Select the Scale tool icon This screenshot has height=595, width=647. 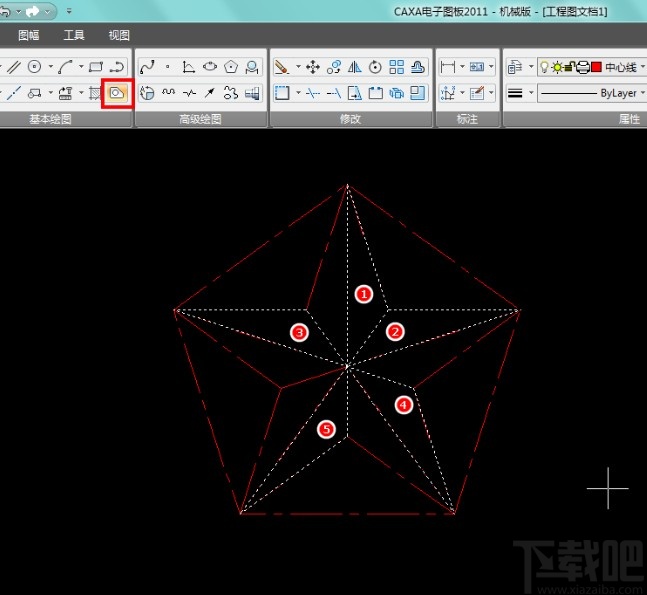[418, 93]
